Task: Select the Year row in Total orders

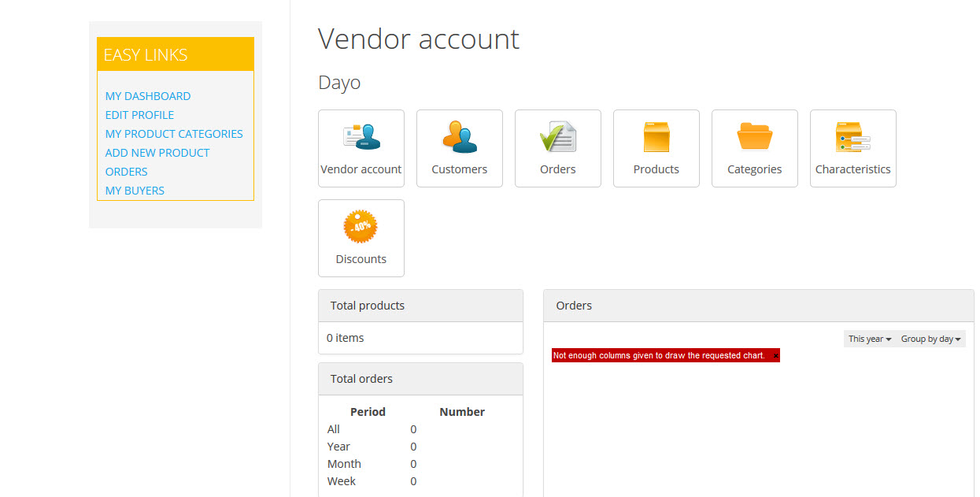Action: [420, 447]
